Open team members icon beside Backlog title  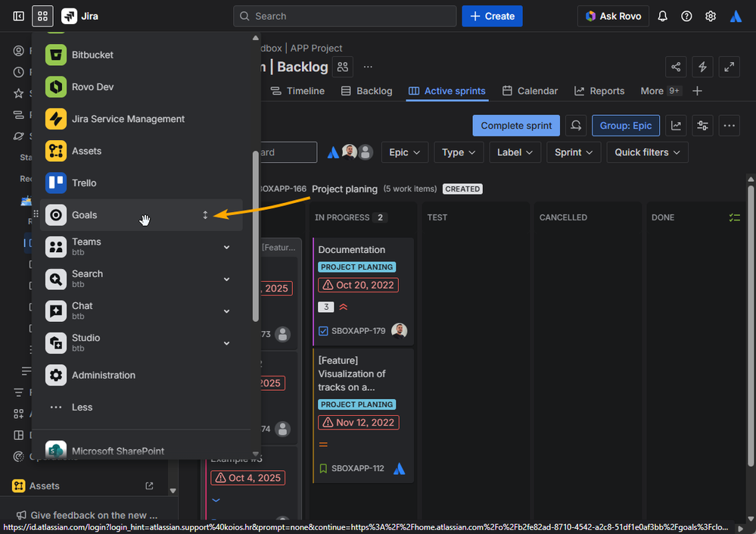pyautogui.click(x=343, y=67)
